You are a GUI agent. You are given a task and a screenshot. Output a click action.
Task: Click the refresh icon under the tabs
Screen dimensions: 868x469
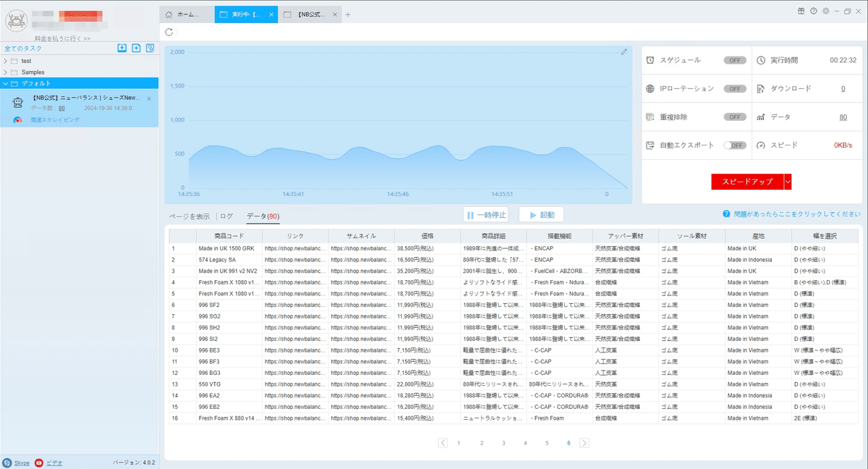[169, 32]
